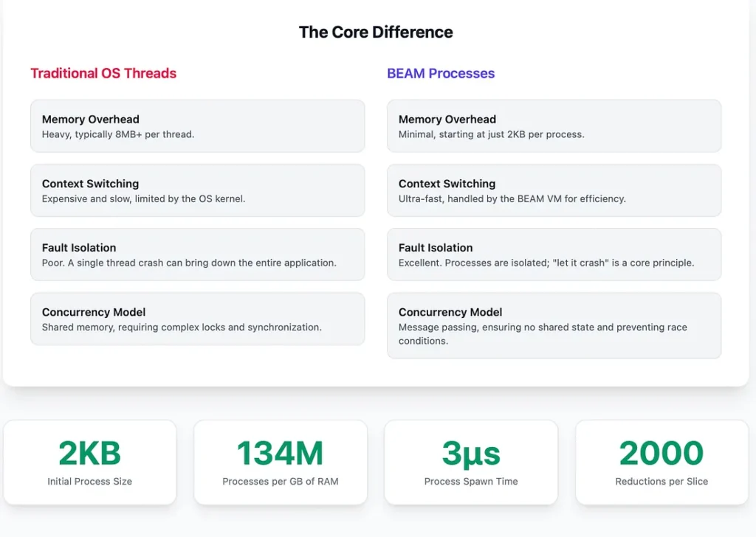756x537 pixels.
Task: Click Context Switching card under BEAM Processes
Action: (x=554, y=190)
